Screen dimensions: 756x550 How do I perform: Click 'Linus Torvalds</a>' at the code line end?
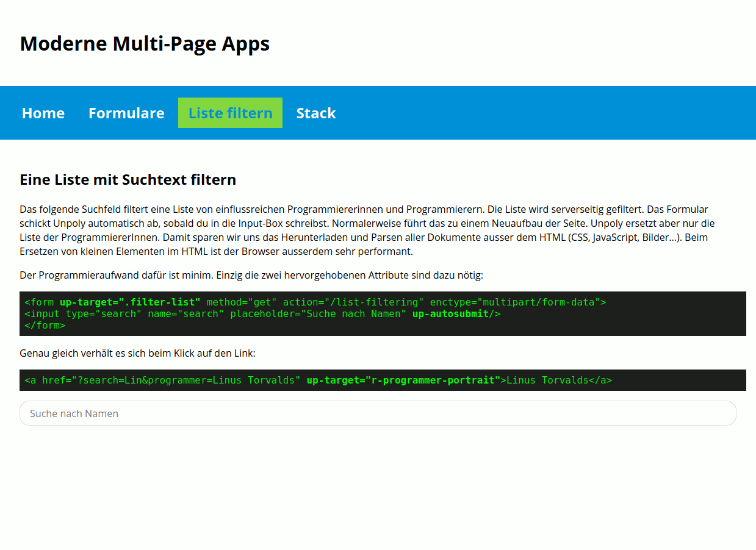(559, 380)
